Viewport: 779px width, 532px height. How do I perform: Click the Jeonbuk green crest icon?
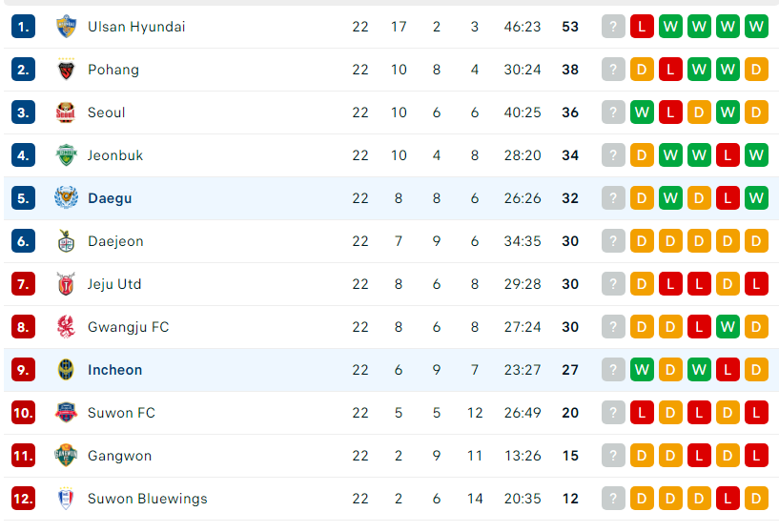(66, 155)
